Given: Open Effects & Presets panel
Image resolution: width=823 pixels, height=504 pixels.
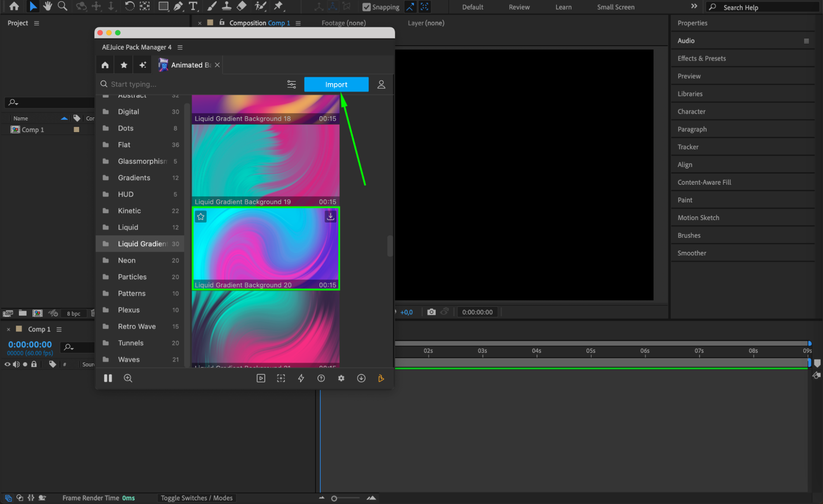Looking at the screenshot, I should pyautogui.click(x=702, y=58).
